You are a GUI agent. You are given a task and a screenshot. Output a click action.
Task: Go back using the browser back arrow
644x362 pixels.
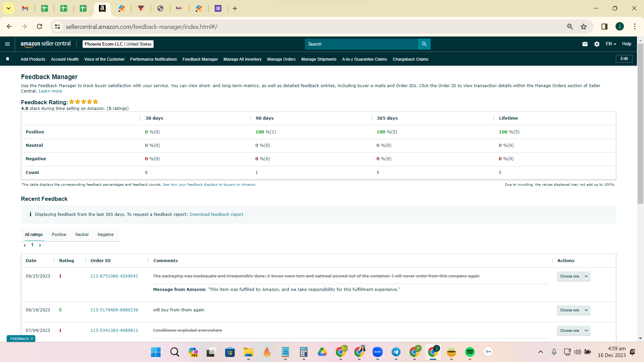9,26
